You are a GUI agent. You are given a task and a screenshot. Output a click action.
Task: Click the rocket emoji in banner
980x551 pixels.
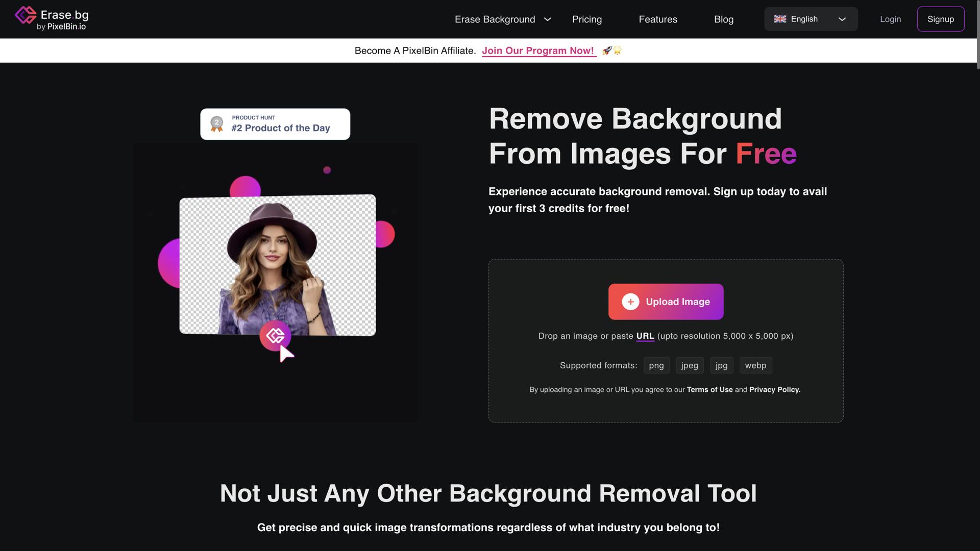[607, 51]
